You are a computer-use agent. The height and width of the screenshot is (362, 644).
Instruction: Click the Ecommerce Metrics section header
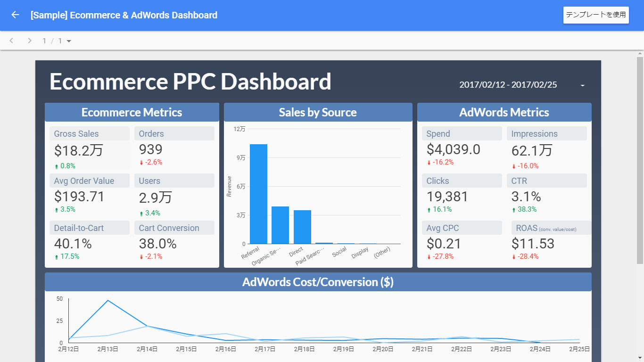(x=132, y=112)
